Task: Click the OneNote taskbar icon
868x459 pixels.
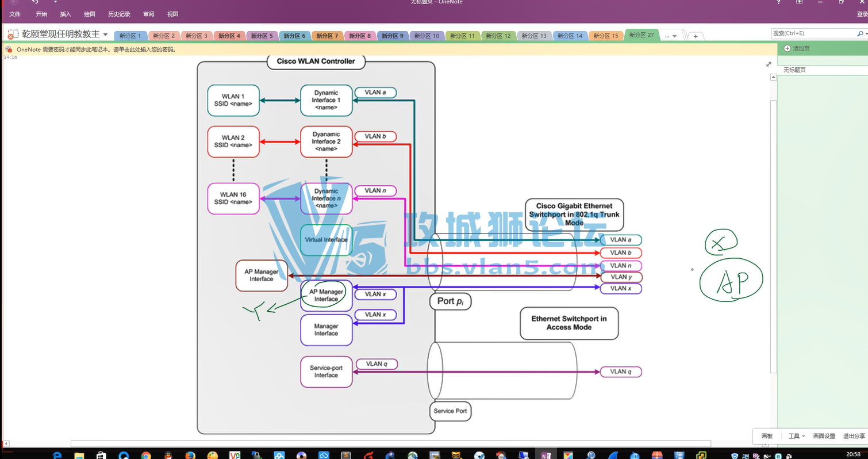Action: (545, 454)
